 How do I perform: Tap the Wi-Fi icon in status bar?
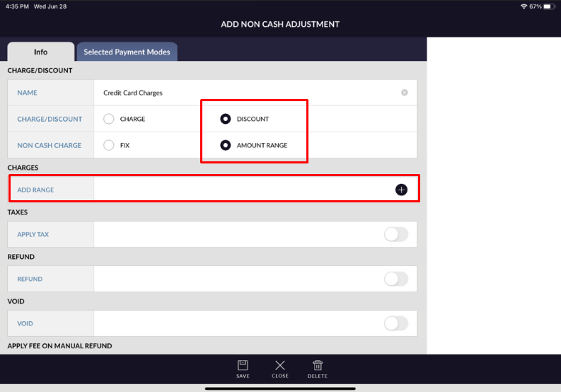(x=524, y=6)
